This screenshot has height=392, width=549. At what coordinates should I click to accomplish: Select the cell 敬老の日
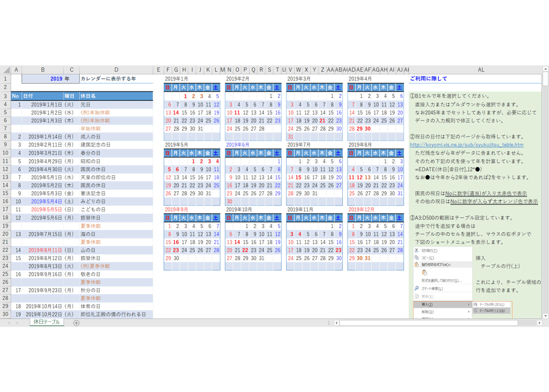click(x=116, y=274)
